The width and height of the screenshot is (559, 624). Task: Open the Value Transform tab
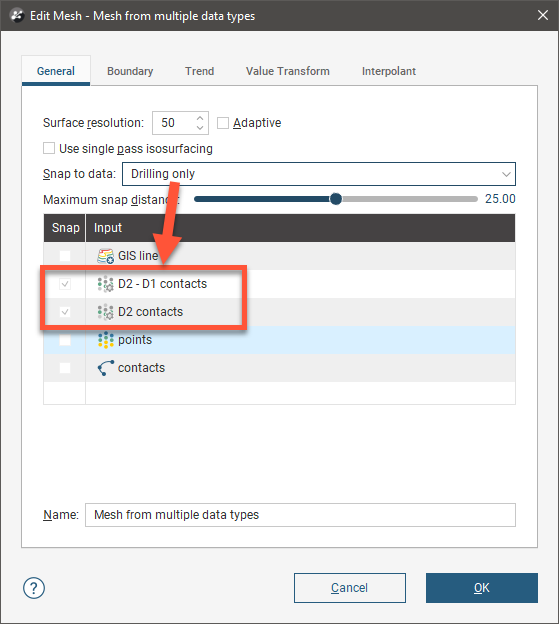(288, 71)
